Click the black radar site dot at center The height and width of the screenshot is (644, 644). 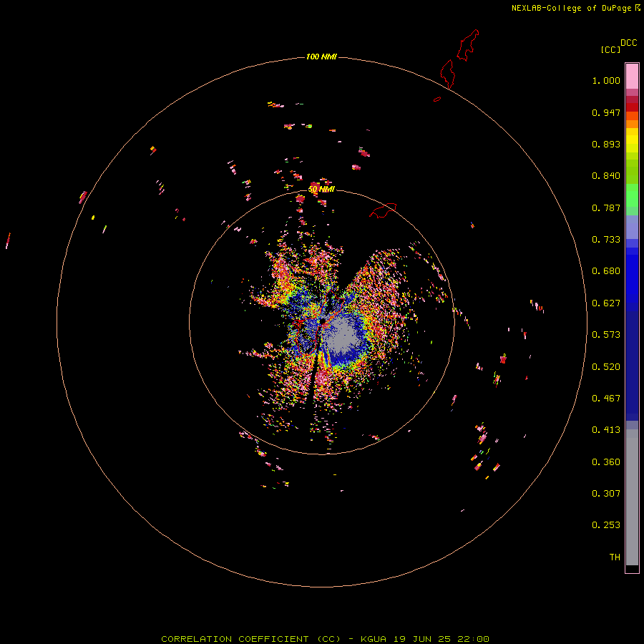click(323, 321)
